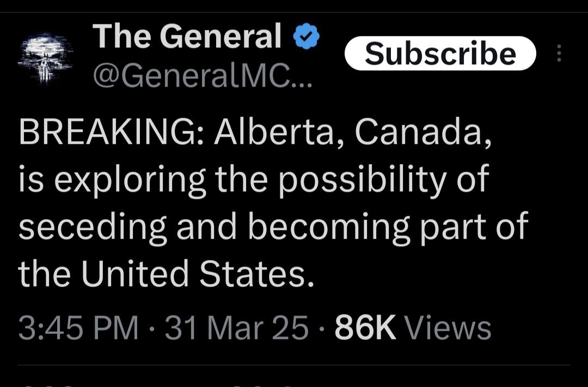Screen dimensions: 588x387
Task: Open the three-dot more options menu
Action: click(x=558, y=53)
